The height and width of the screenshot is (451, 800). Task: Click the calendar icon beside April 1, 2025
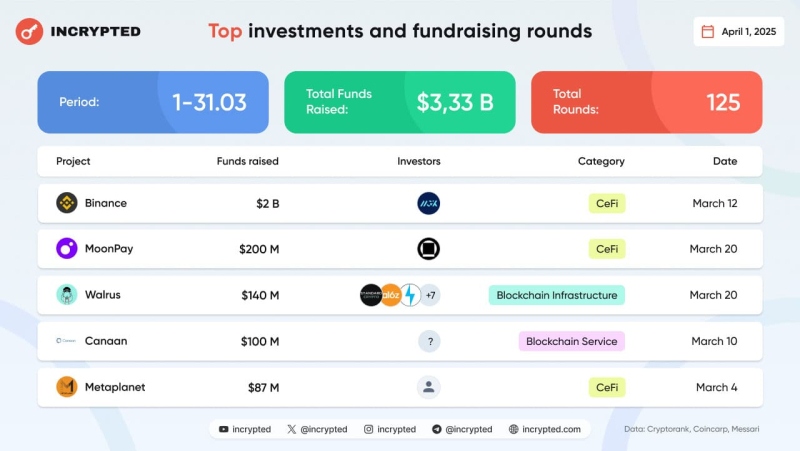tap(708, 32)
